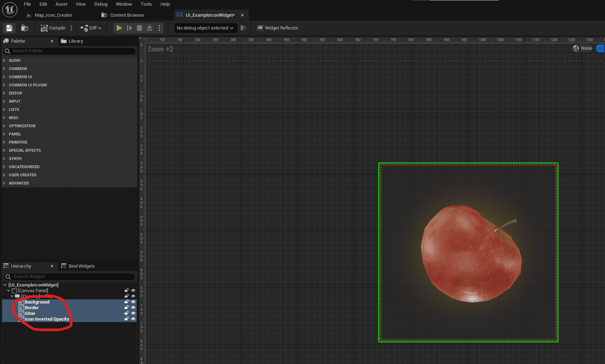This screenshot has height=364, width=605.
Task: Lock the Glow widget
Action: (126, 313)
